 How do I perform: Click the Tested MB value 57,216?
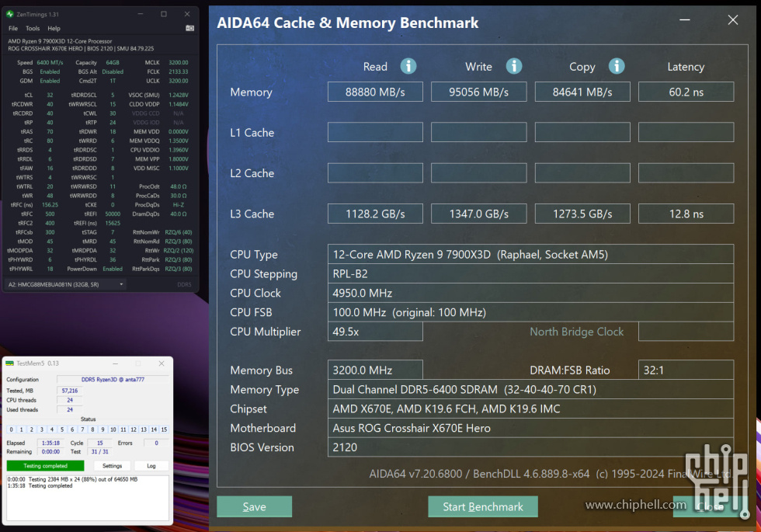pos(69,391)
